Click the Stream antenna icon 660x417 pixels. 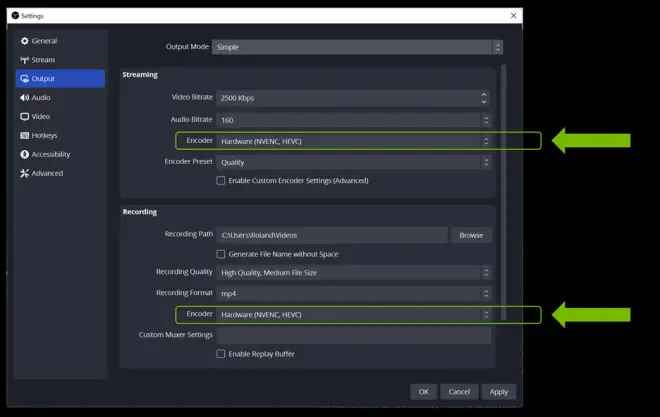pos(24,60)
